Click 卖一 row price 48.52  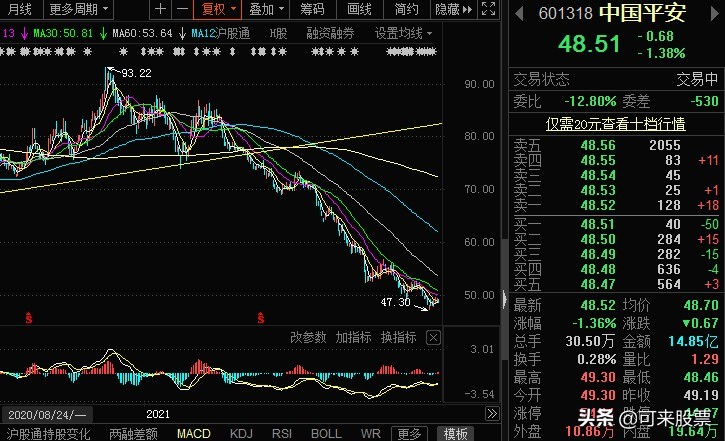(x=598, y=205)
